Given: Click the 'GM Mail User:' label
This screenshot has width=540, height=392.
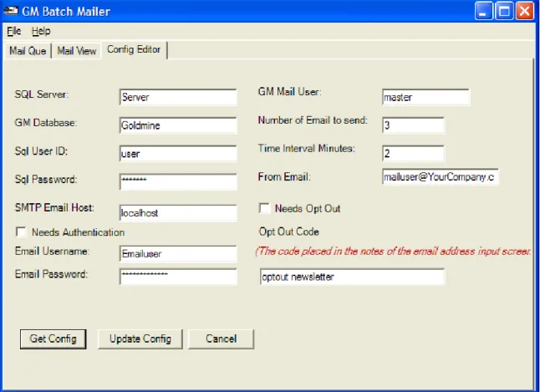Looking at the screenshot, I should tap(289, 92).
